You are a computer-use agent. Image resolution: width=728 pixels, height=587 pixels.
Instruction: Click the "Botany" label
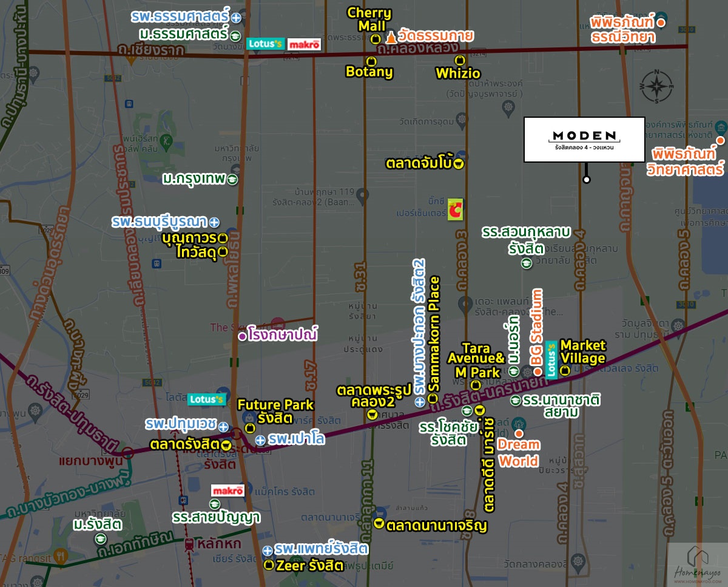[x=369, y=72]
